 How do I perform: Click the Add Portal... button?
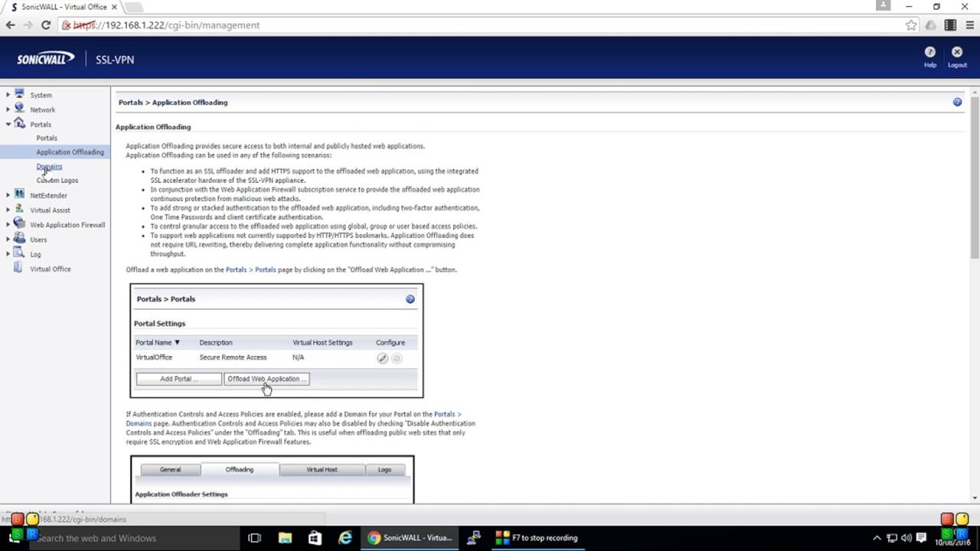pyautogui.click(x=179, y=379)
